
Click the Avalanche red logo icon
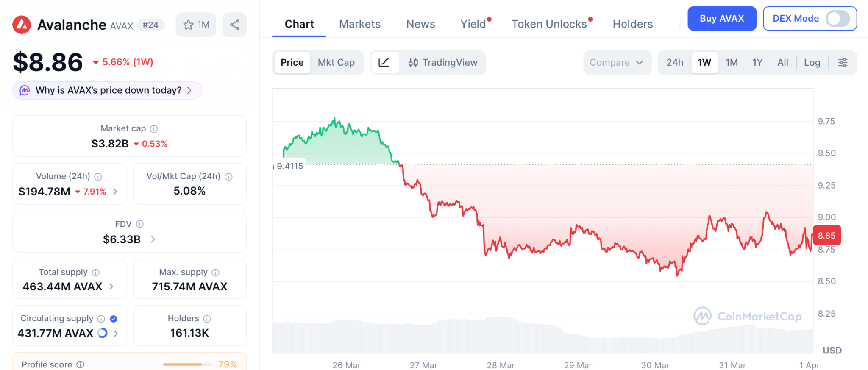pyautogui.click(x=22, y=25)
